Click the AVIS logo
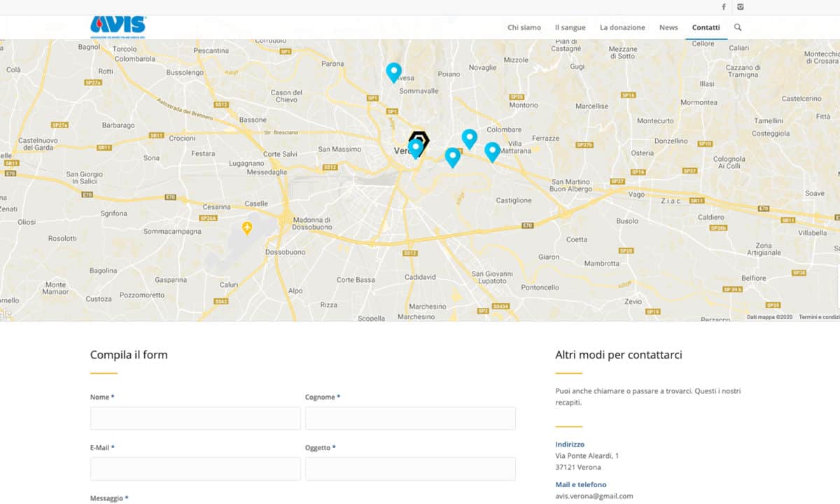Image resolution: width=840 pixels, height=504 pixels. point(118,26)
